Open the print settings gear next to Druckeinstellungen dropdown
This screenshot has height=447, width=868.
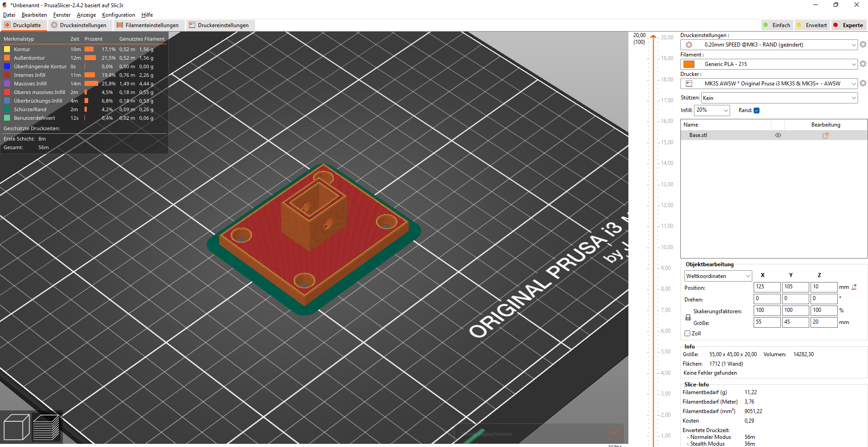point(863,44)
